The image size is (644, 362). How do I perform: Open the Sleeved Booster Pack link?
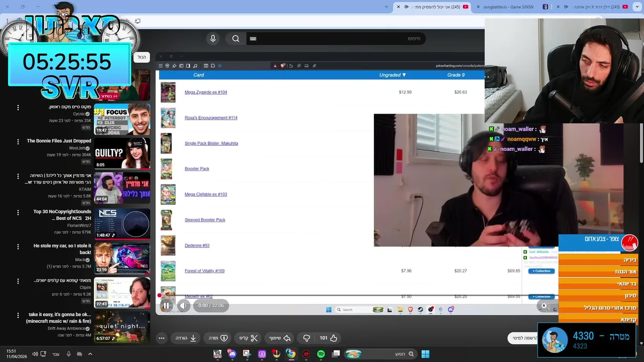(x=205, y=220)
